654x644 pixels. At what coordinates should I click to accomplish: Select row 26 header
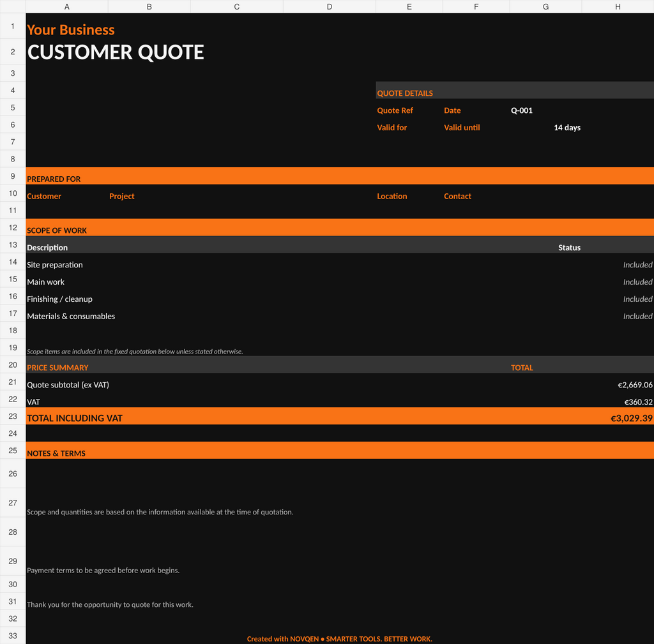pyautogui.click(x=13, y=474)
